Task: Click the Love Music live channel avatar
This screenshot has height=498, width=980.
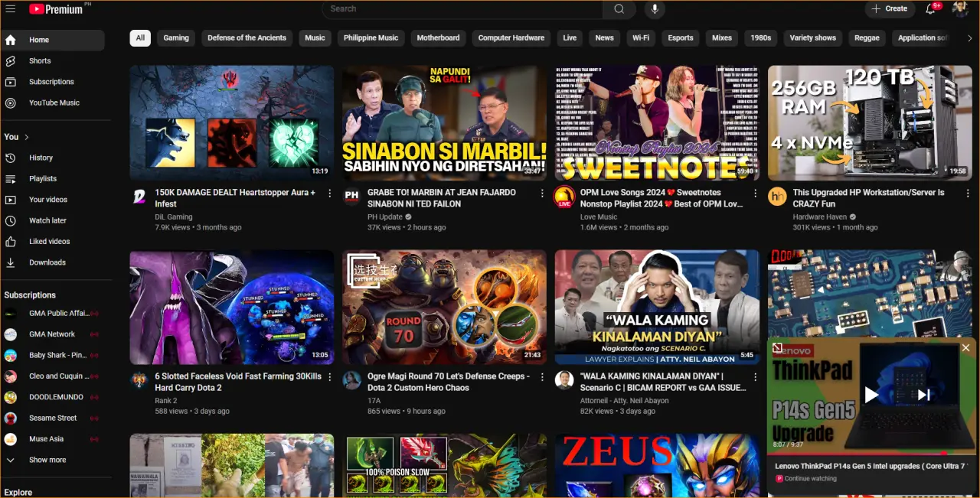Action: point(564,197)
